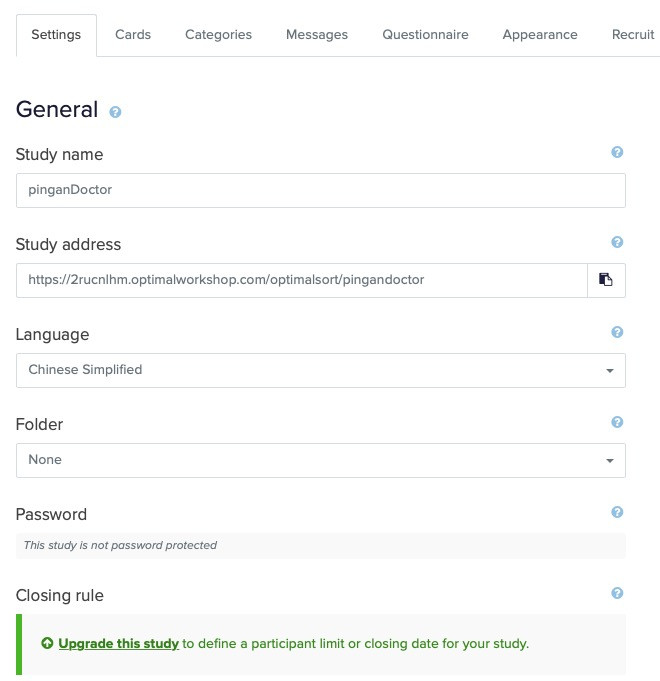Click the Language help icon
Screen dimensions: 660x681
(x=617, y=332)
